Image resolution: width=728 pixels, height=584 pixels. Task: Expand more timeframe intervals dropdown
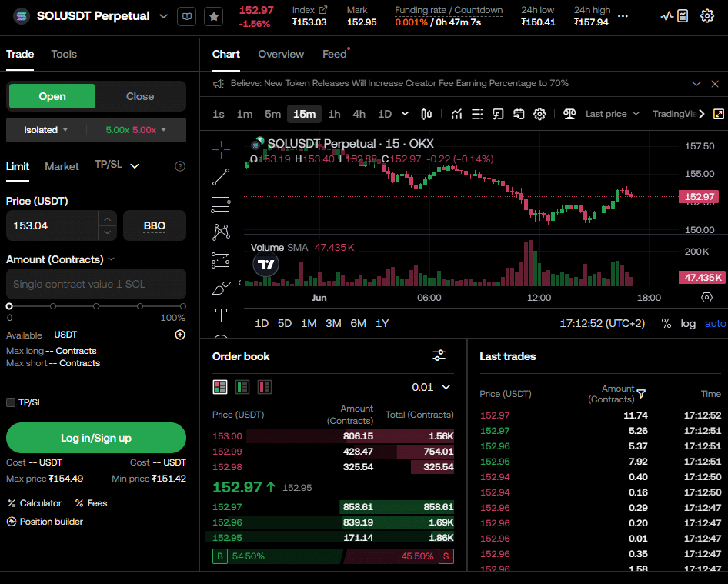pyautogui.click(x=405, y=114)
